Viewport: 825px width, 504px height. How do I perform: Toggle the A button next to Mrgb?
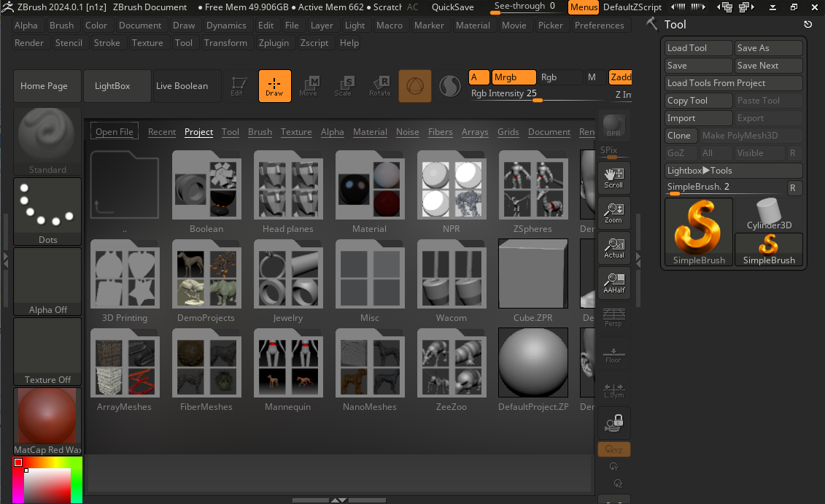(479, 77)
